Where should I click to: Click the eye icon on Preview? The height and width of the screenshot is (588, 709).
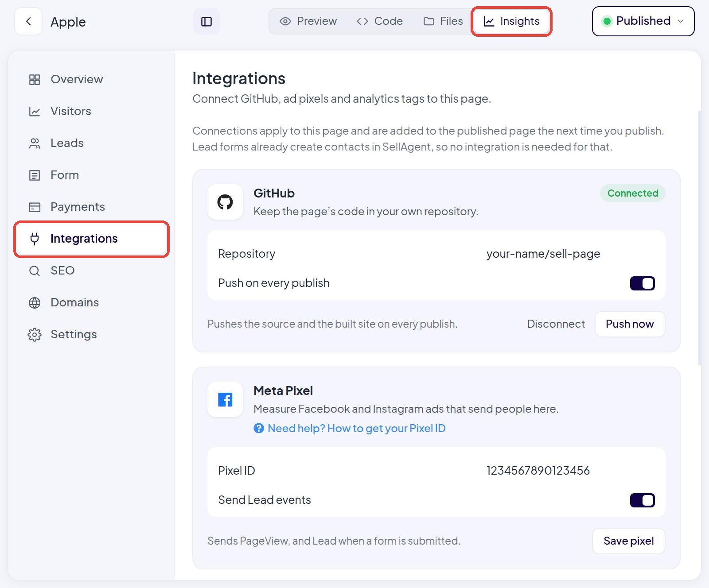pos(285,21)
